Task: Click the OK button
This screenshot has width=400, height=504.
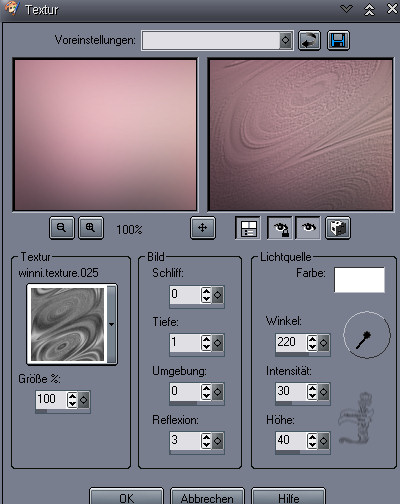Action: pos(127,498)
